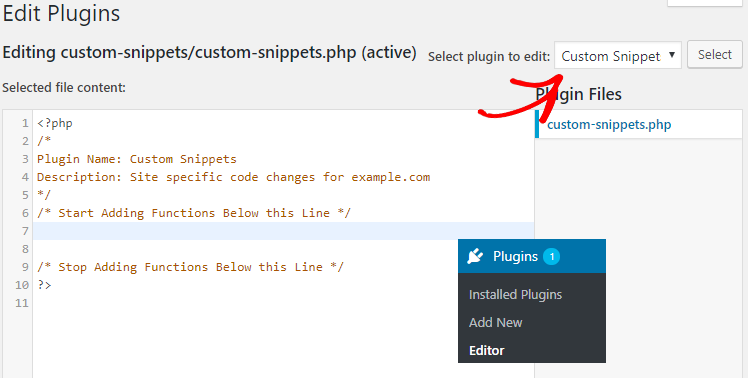Screen dimensions: 748x378
Task: Click the <?php opening tag line
Action: click(x=55, y=123)
